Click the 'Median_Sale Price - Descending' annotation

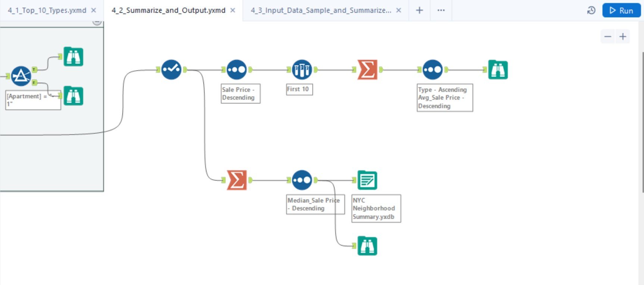coord(315,204)
